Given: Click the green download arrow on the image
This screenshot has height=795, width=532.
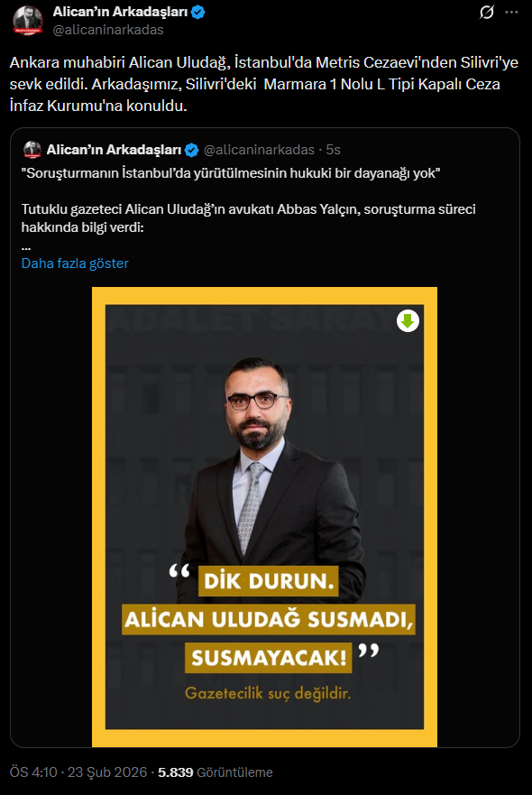Looking at the screenshot, I should point(408,321).
